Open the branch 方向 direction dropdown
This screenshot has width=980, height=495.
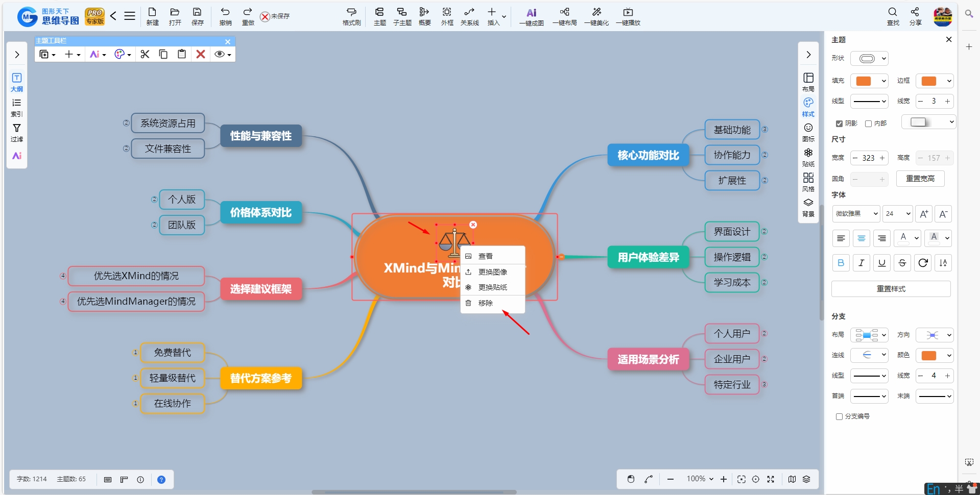[935, 335]
